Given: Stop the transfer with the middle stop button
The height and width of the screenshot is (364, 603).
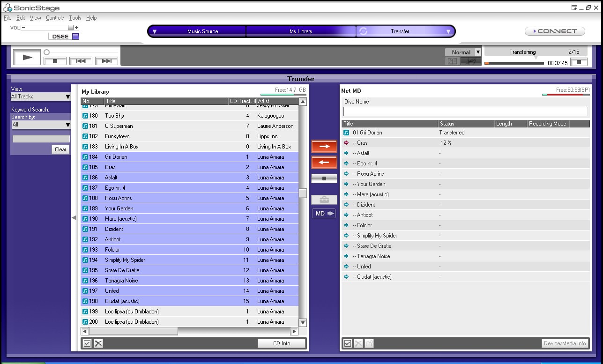Looking at the screenshot, I should 324,178.
